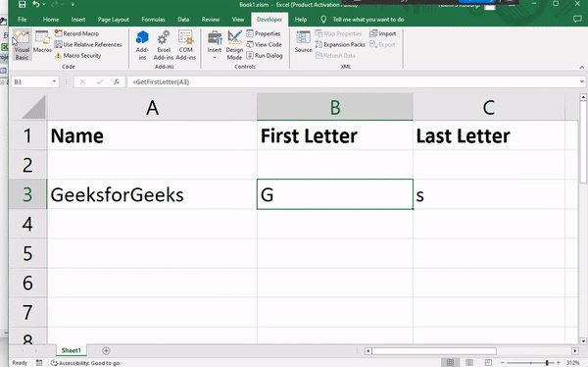Switch to Page Break Preview

(488, 362)
